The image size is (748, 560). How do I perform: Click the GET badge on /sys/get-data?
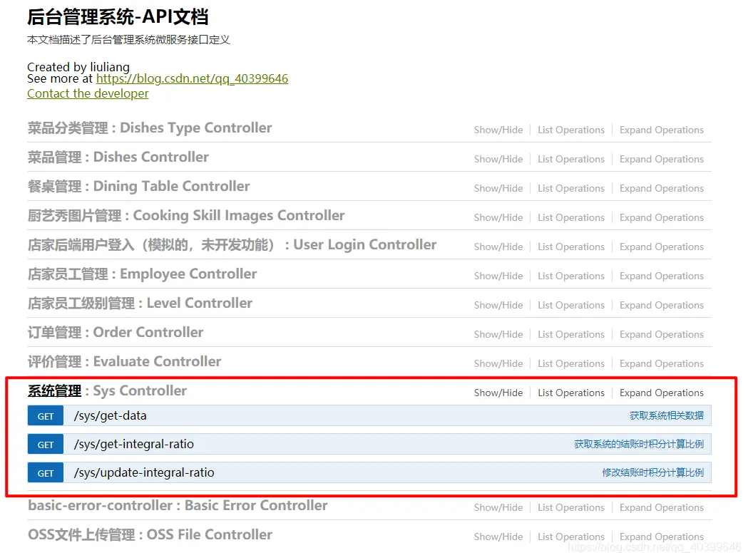coord(45,415)
